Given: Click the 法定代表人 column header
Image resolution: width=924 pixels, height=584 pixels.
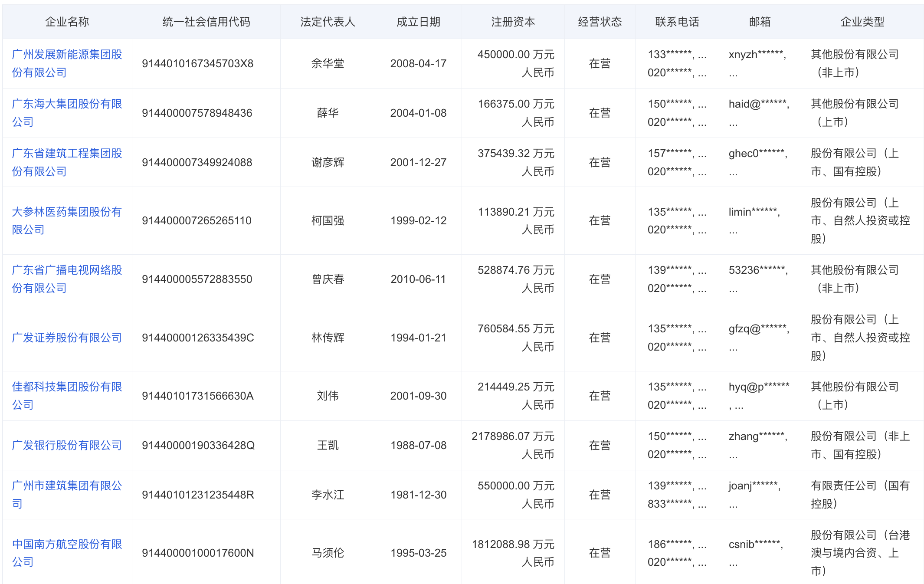Looking at the screenshot, I should [x=328, y=22].
